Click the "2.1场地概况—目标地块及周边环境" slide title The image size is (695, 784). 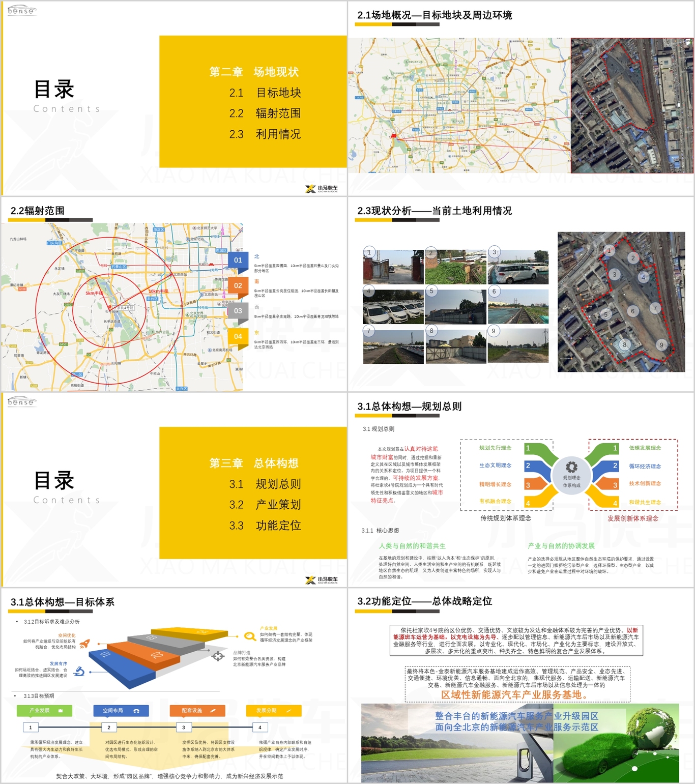[x=435, y=15]
